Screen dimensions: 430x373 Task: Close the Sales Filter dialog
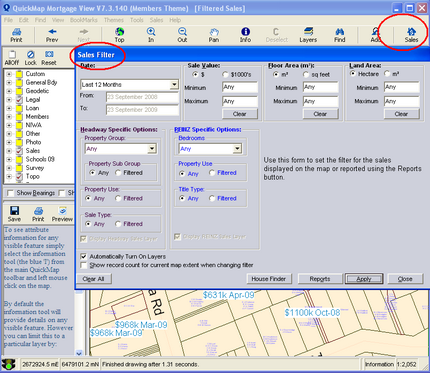(405, 279)
